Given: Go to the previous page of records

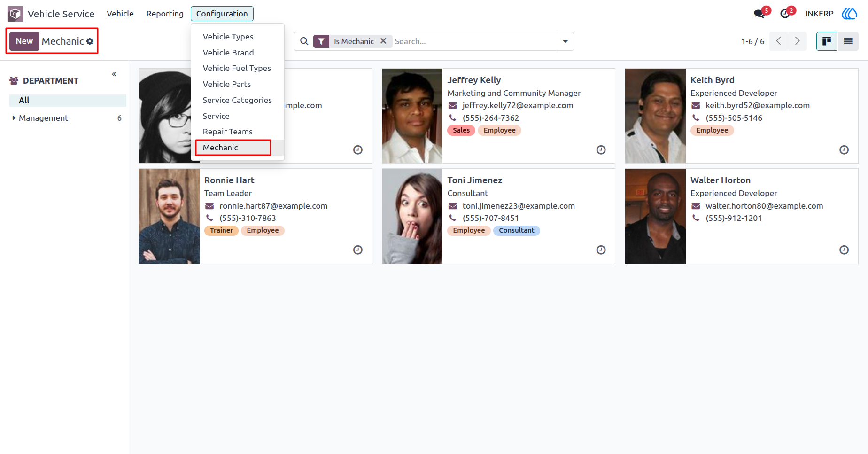Looking at the screenshot, I should (x=779, y=41).
